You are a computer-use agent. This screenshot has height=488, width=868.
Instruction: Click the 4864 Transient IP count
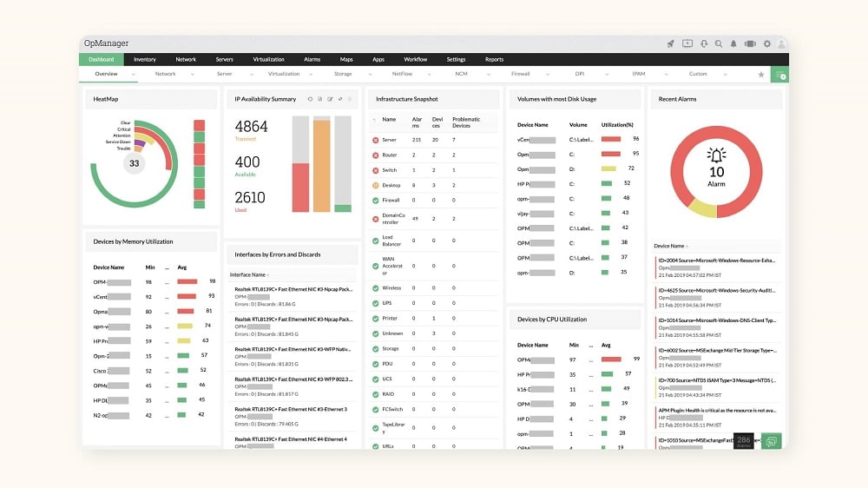251,126
